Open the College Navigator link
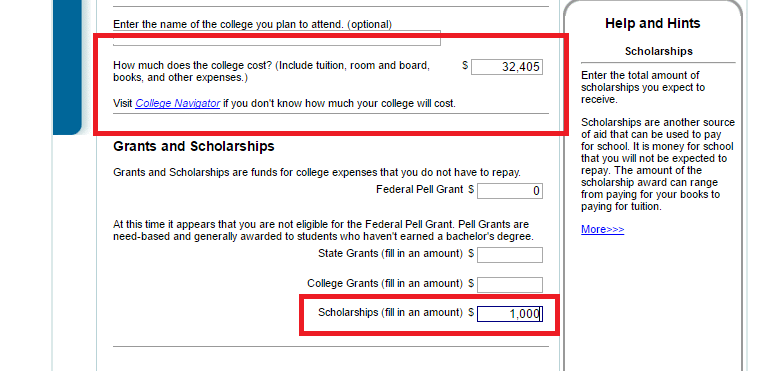This screenshot has height=371, width=784. click(178, 104)
